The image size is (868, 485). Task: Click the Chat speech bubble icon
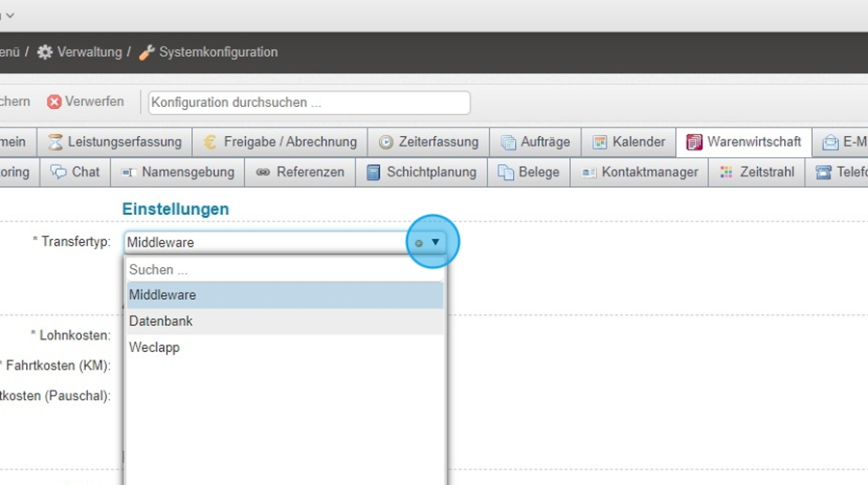59,173
